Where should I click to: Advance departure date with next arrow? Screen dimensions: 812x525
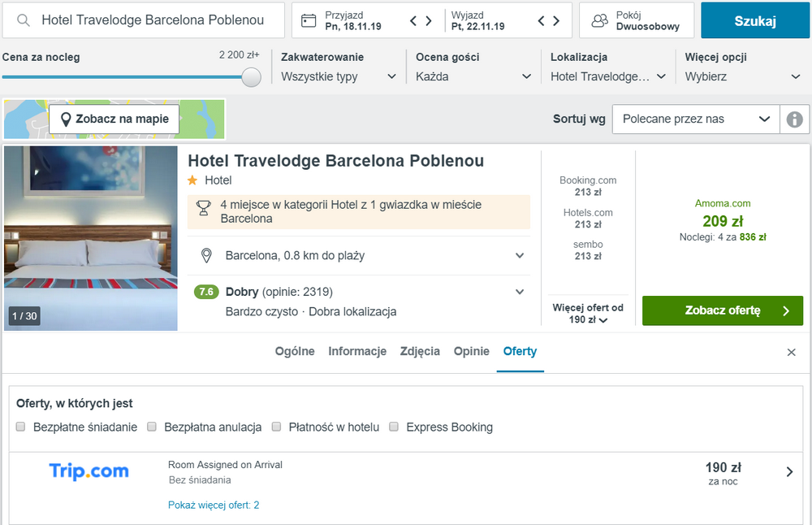coord(556,21)
